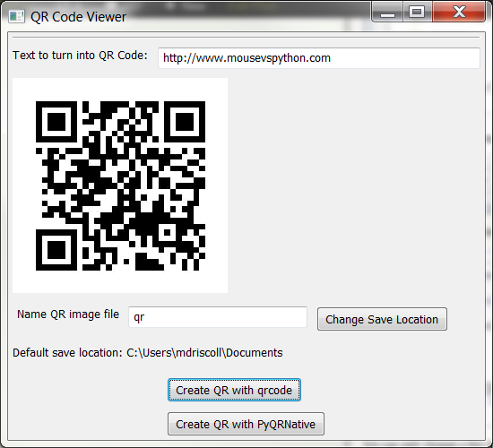
Task: Click the "Name QR image file" label
Action: coord(68,314)
